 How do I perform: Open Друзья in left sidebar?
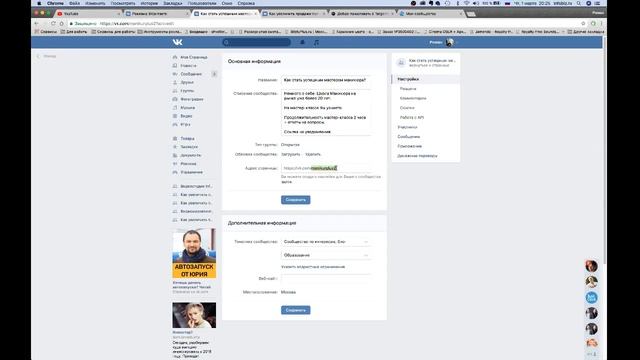point(187,82)
